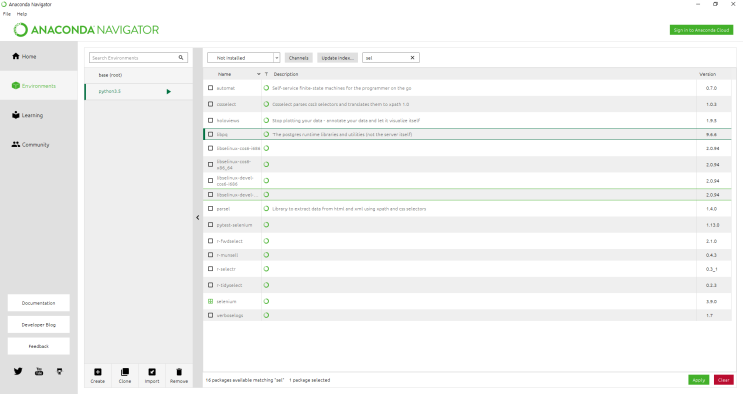Image resolution: width=743 pixels, height=394 pixels.
Task: Collapse the environments panel arrow
Action: [198, 218]
